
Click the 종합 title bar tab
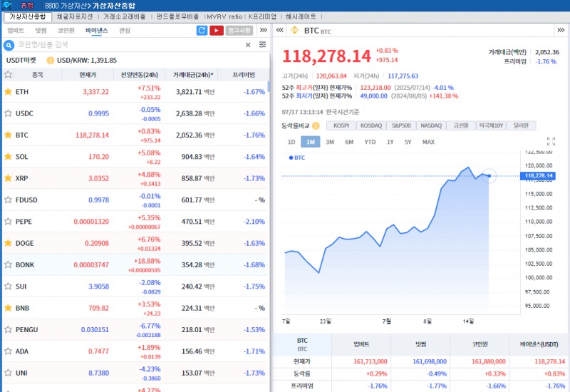(26, 6)
